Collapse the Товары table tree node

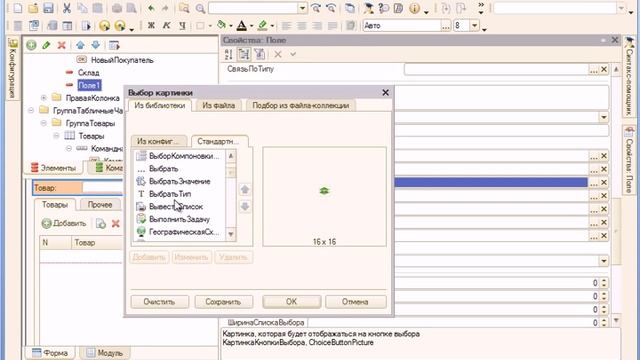click(56, 136)
